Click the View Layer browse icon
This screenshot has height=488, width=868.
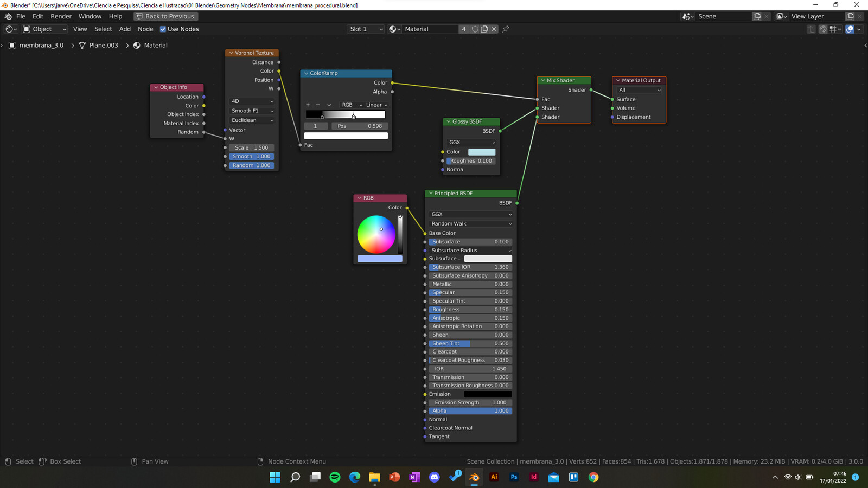point(781,16)
